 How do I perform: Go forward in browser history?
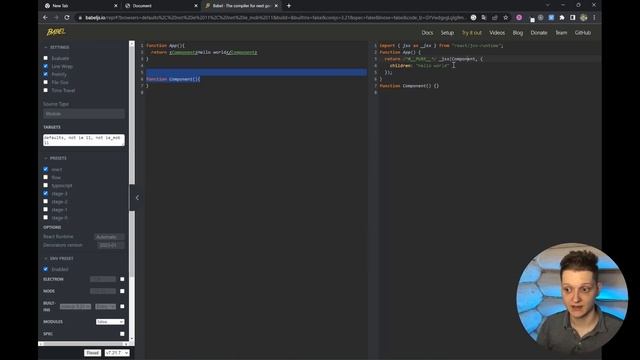click(56, 18)
